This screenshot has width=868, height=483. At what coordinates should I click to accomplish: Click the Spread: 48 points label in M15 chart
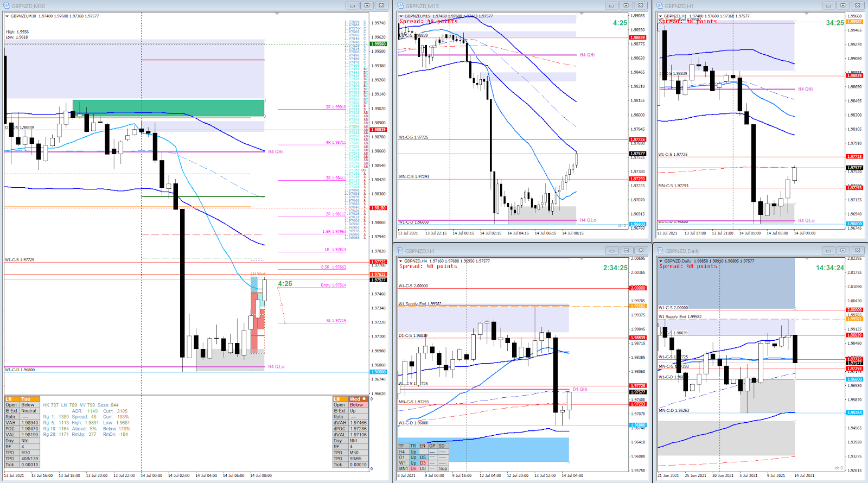(x=429, y=22)
